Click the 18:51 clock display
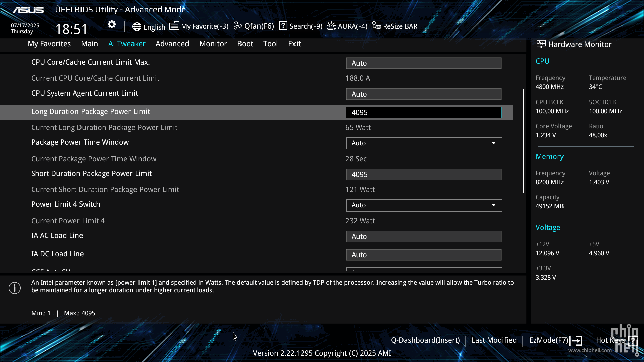The width and height of the screenshot is (644, 362). 71,29
